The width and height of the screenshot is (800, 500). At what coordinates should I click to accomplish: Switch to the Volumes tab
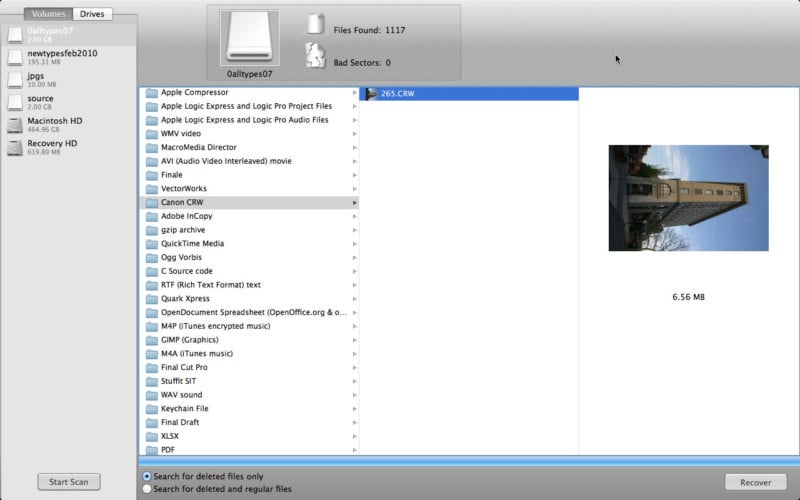49,14
